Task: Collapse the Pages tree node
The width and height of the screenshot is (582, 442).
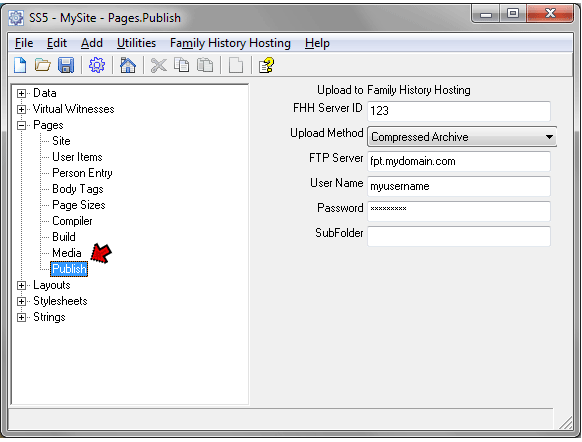Action: point(22,125)
